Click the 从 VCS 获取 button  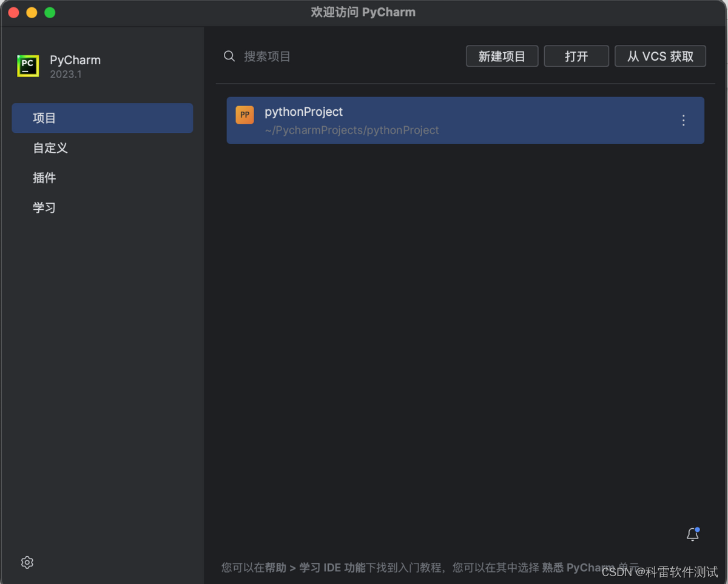tap(661, 56)
